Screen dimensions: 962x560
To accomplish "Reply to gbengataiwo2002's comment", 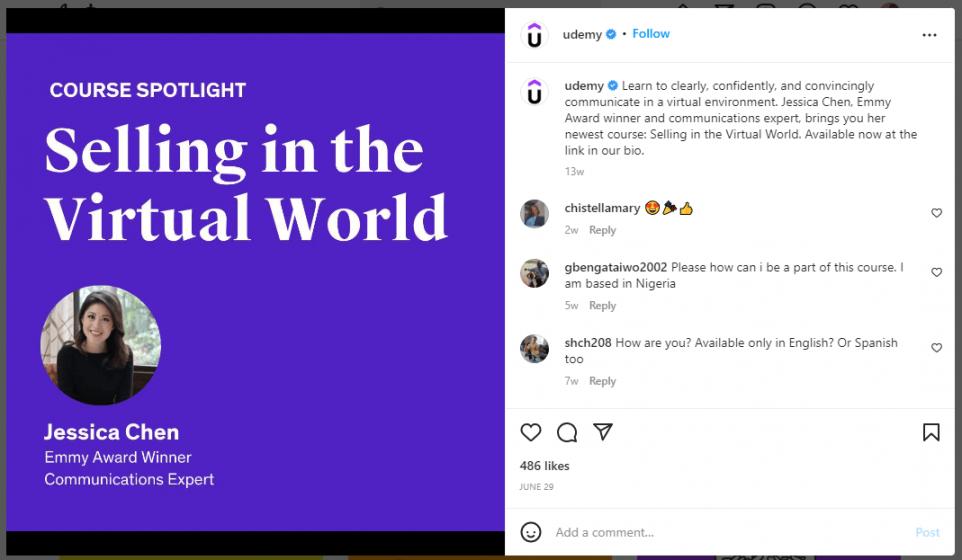I will (602, 306).
